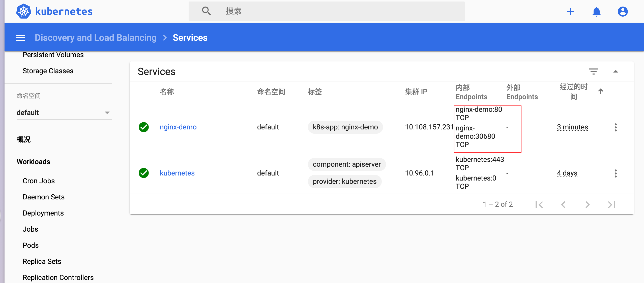Viewport: 644px width, 283px height.
Task: Click the Kubernetes logo icon
Action: pos(24,11)
